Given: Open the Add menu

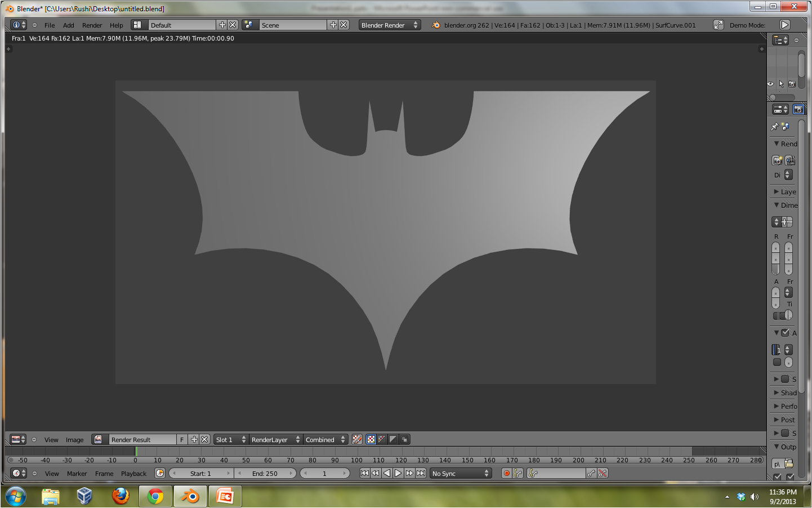Looking at the screenshot, I should click(69, 25).
